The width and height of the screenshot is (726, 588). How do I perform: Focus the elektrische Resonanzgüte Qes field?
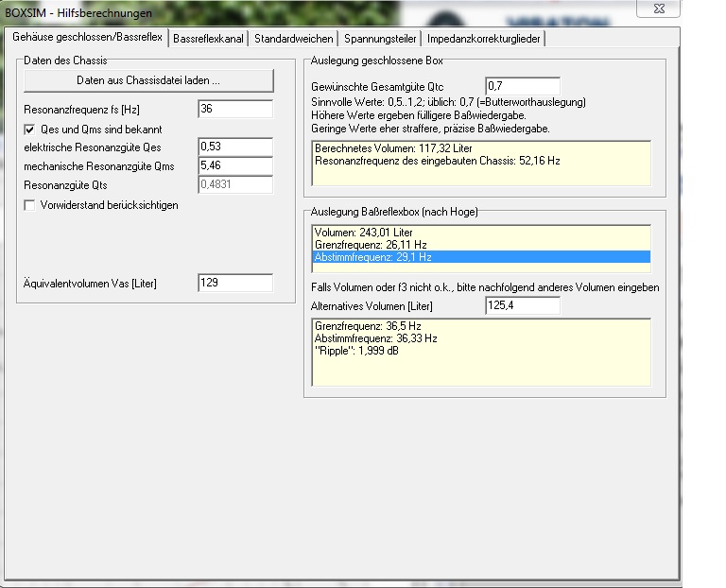pos(235,147)
